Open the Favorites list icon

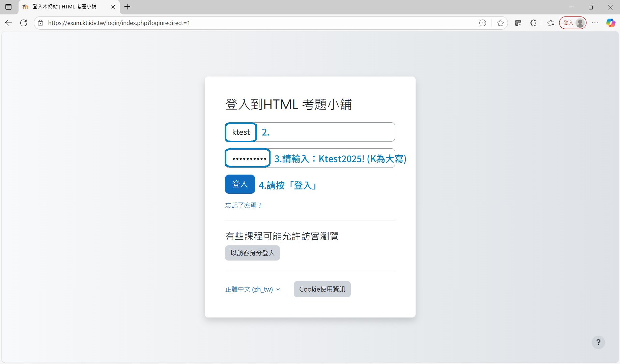pos(551,23)
